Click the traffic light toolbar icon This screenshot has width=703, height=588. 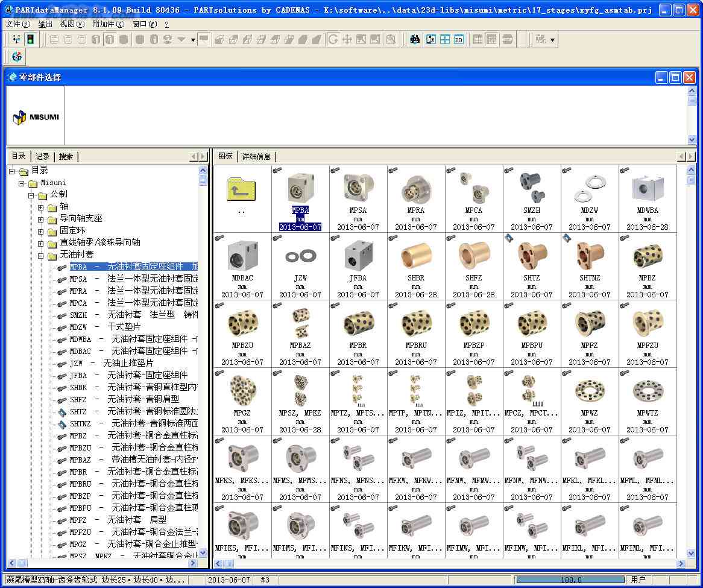[31, 39]
